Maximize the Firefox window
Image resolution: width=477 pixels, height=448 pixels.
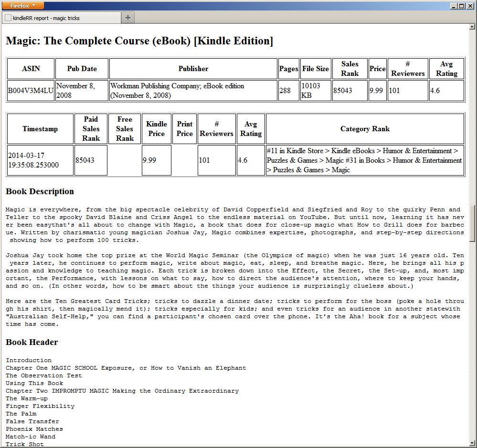pyautogui.click(x=461, y=6)
